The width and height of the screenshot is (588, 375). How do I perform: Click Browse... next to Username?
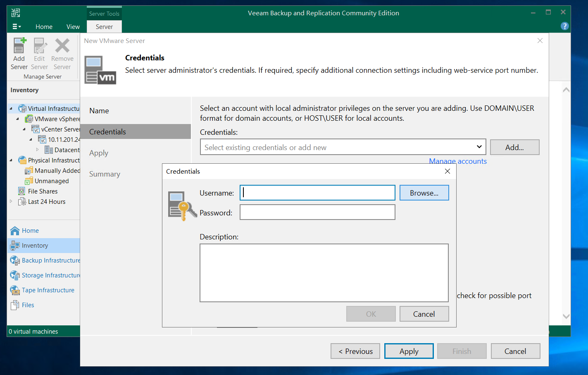point(424,193)
